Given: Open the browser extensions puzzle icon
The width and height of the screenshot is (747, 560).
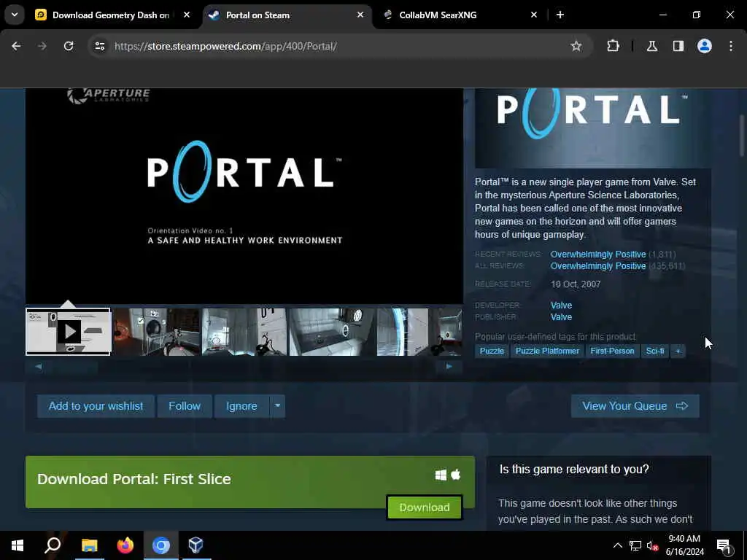Looking at the screenshot, I should tap(613, 46).
